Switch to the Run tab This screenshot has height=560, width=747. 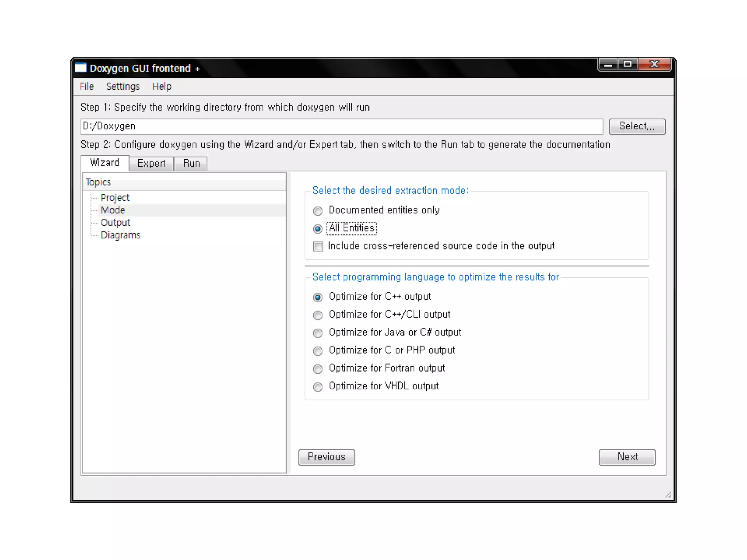(191, 163)
